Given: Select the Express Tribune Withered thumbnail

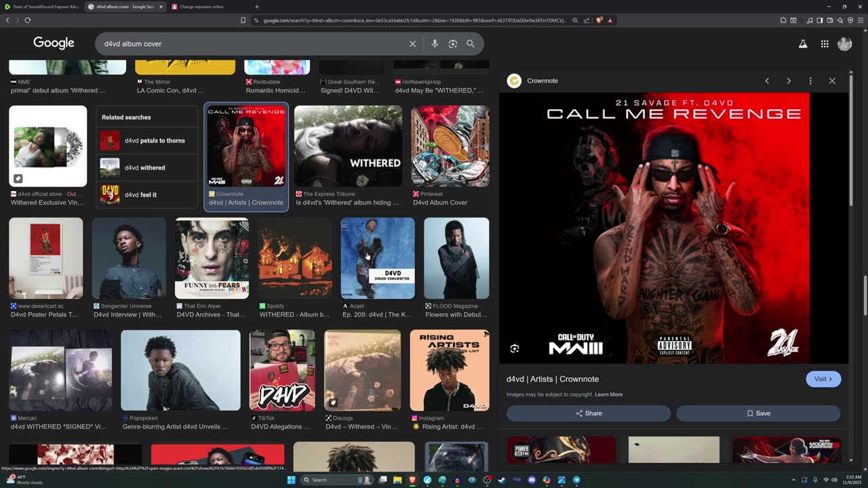Looking at the screenshot, I should pos(348,146).
